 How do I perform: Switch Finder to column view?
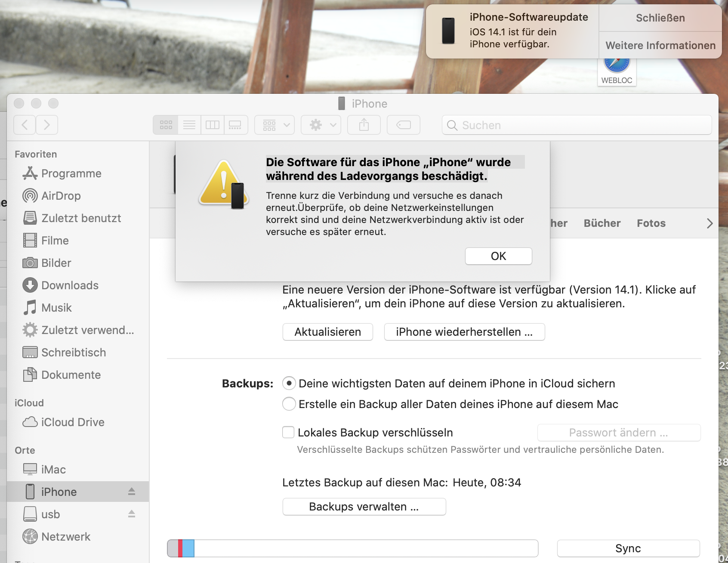[213, 125]
